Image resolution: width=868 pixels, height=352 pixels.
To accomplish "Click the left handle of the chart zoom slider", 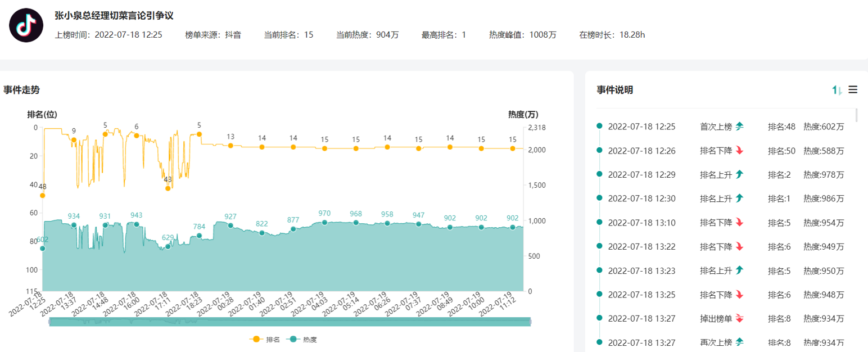I will pyautogui.click(x=49, y=322).
